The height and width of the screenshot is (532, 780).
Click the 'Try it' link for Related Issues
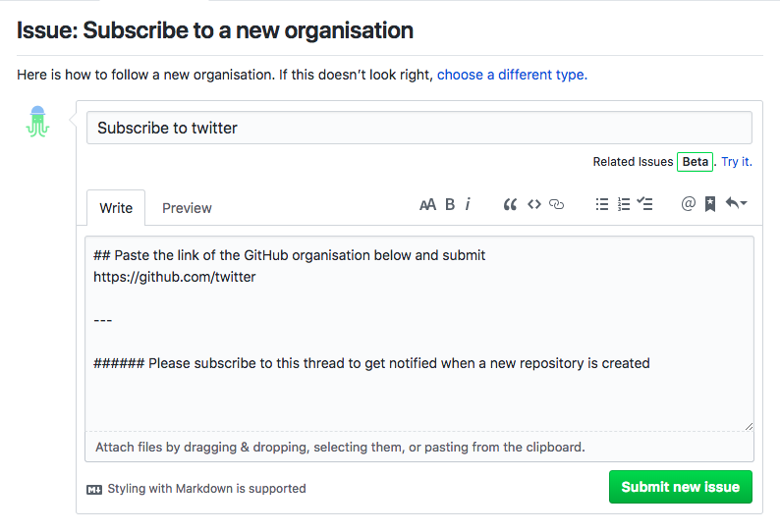[737, 162]
